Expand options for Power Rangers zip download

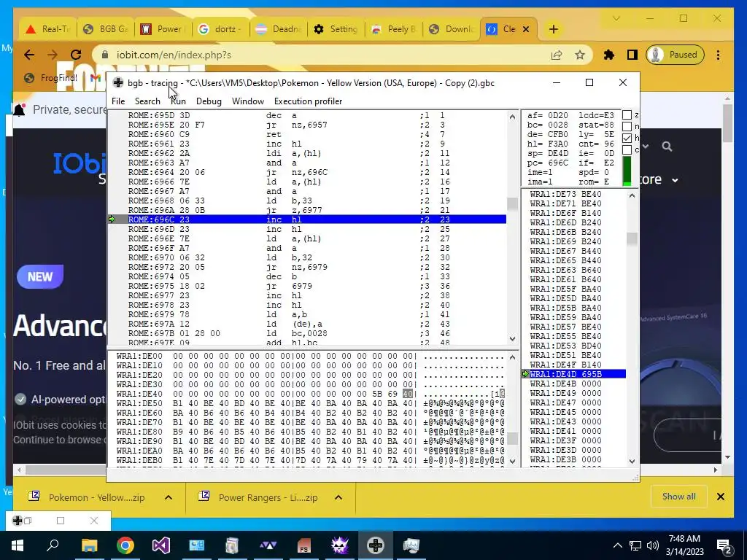338,497
